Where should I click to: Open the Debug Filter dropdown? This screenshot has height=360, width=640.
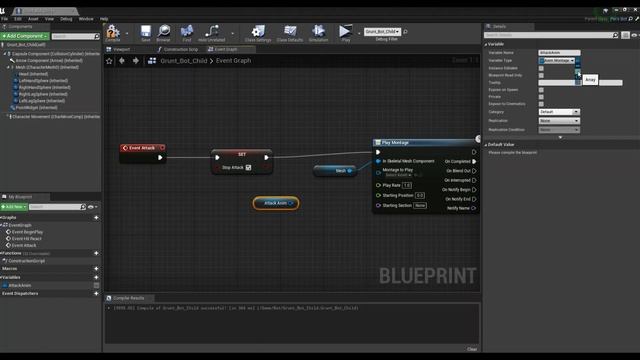point(382,31)
